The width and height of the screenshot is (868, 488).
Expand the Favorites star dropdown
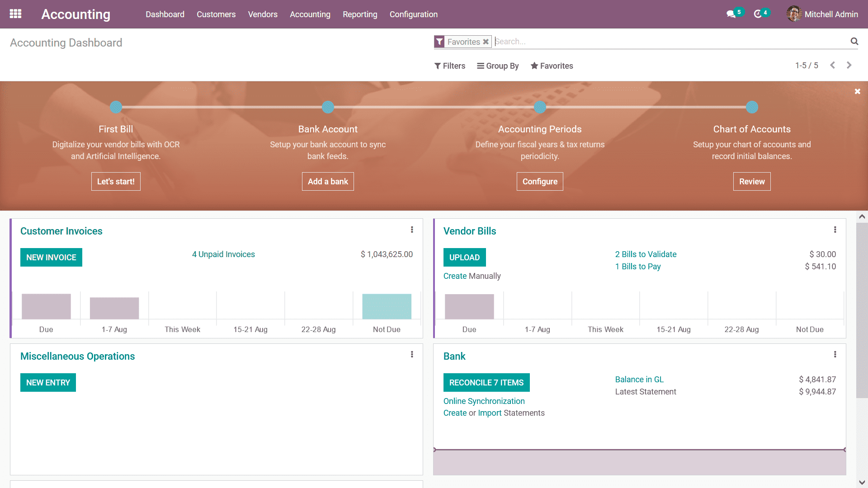pos(552,66)
